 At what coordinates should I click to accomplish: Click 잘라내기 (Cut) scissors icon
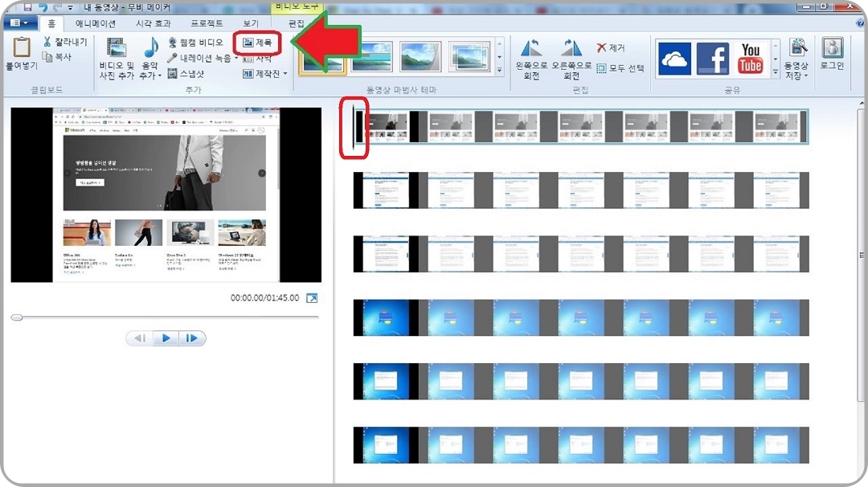point(47,42)
